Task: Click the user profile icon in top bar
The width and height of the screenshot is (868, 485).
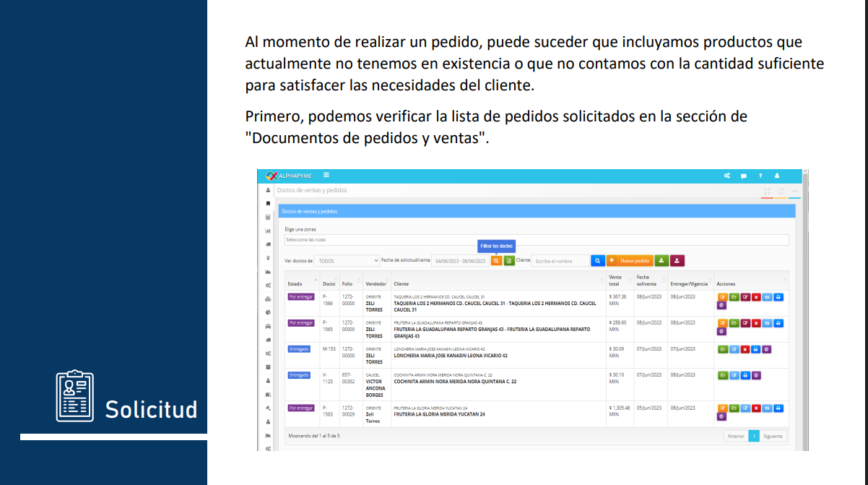Action: point(777,176)
